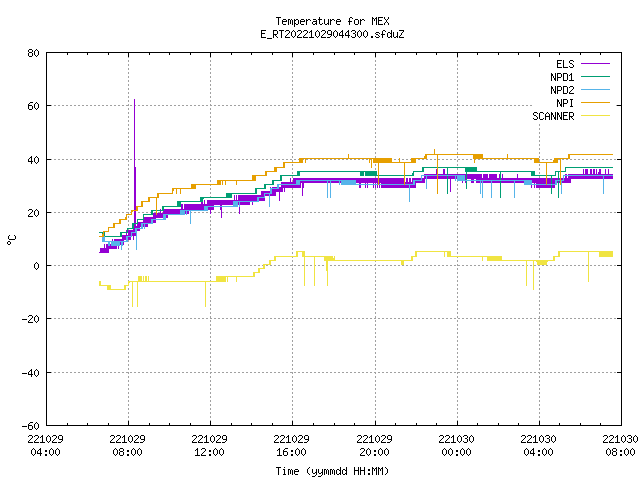Click the y-axis label 20
The width and height of the screenshot is (640, 480).
34,213
